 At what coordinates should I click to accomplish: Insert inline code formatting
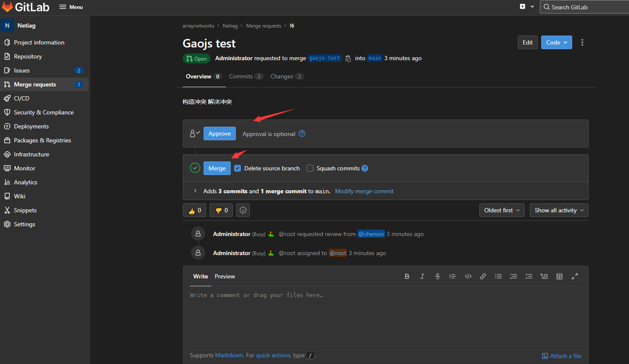pos(468,276)
